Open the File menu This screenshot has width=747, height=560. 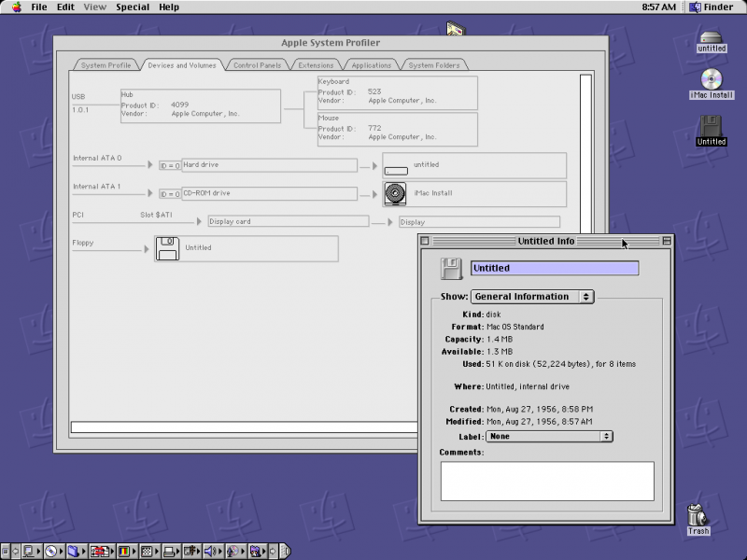(x=39, y=7)
